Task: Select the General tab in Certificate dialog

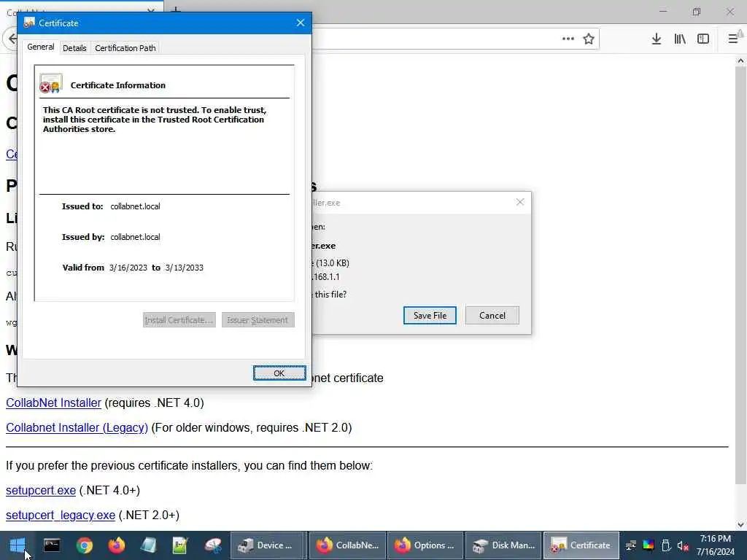Action: (41, 47)
